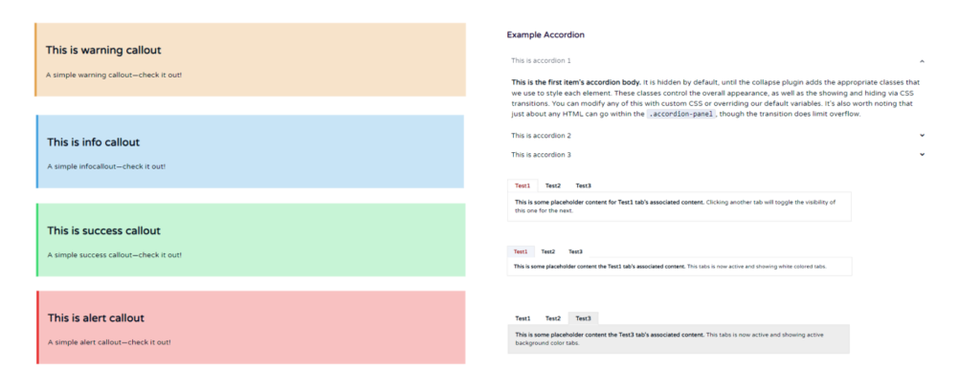980x392 pixels.
Task: Select Test1 tab above the gray content panel
Action: click(523, 318)
